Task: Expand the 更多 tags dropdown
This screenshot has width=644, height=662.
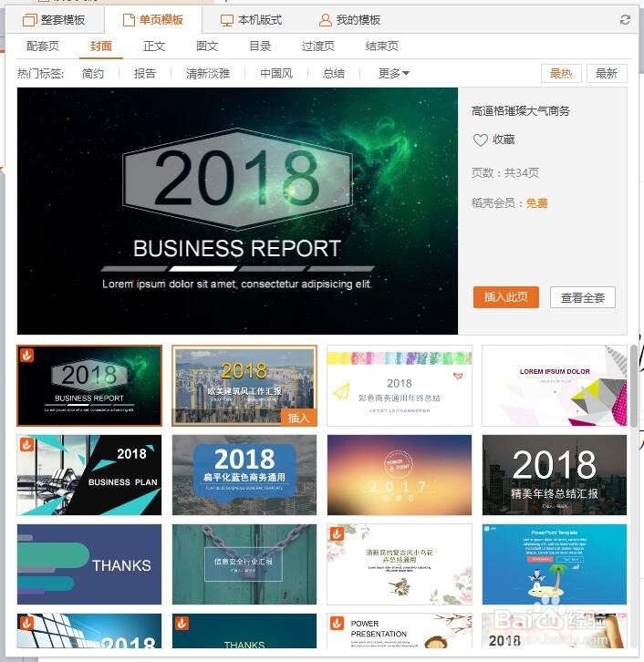Action: coord(393,74)
